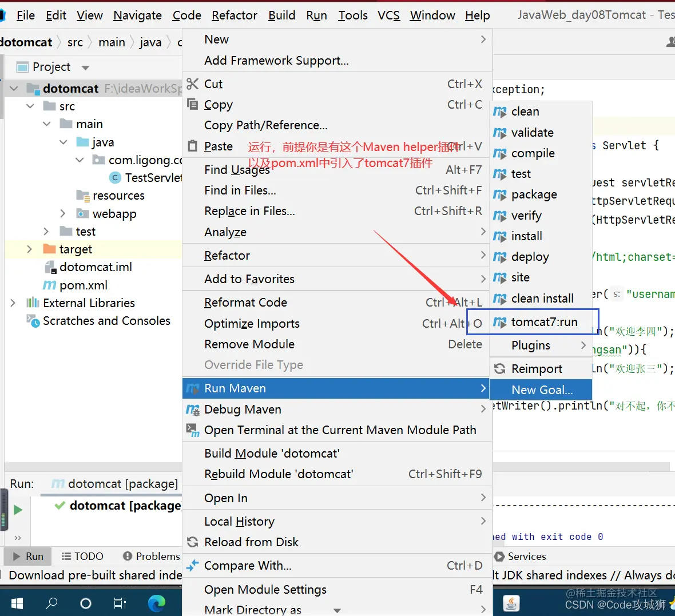Image resolution: width=675 pixels, height=616 pixels.
Task: Click the Paste clipboard icon
Action: [192, 146]
